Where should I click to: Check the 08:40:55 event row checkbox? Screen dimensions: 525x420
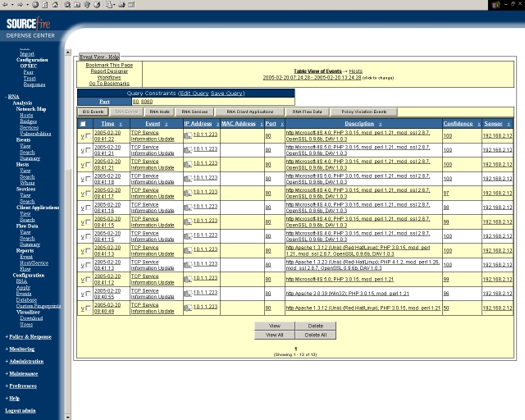(x=88, y=294)
